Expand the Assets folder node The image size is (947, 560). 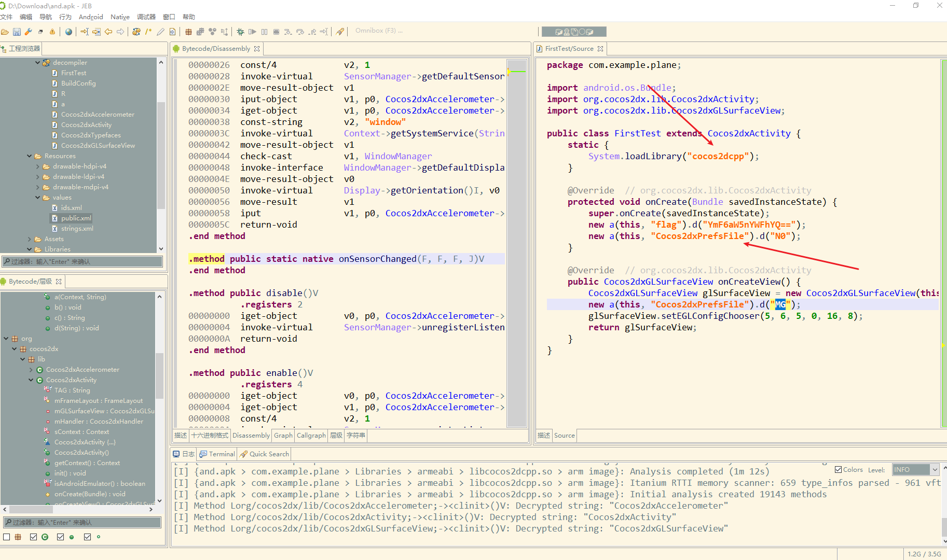(x=29, y=239)
